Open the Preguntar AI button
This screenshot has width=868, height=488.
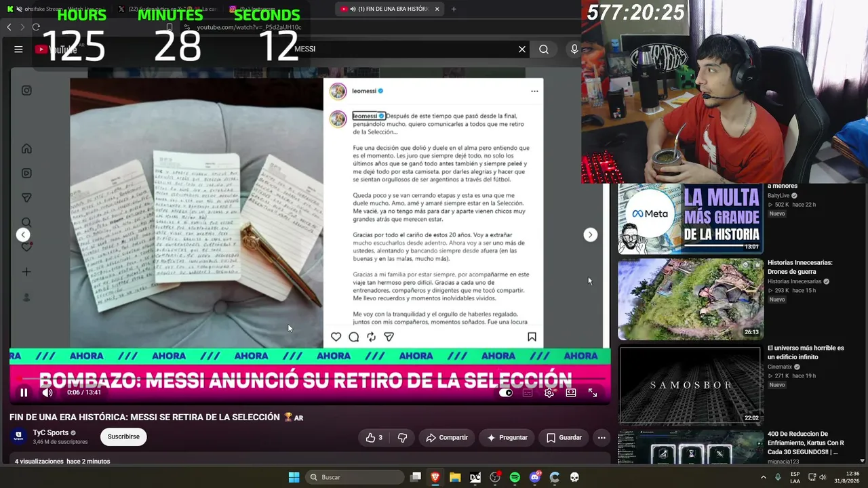(507, 438)
